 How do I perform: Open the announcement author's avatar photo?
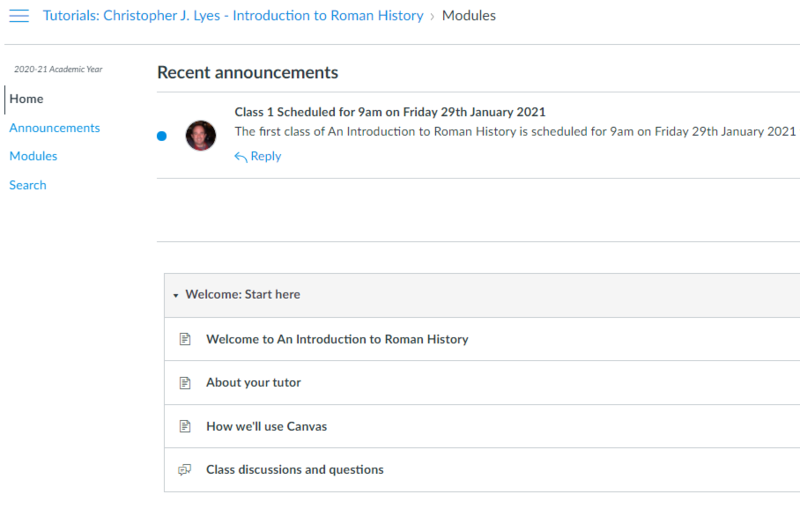(201, 136)
